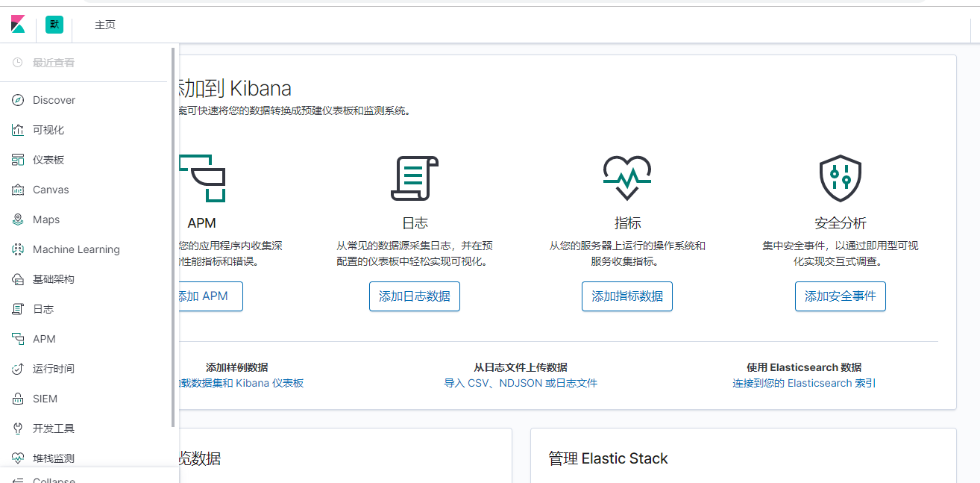Open the Discover compass icon

(18, 100)
